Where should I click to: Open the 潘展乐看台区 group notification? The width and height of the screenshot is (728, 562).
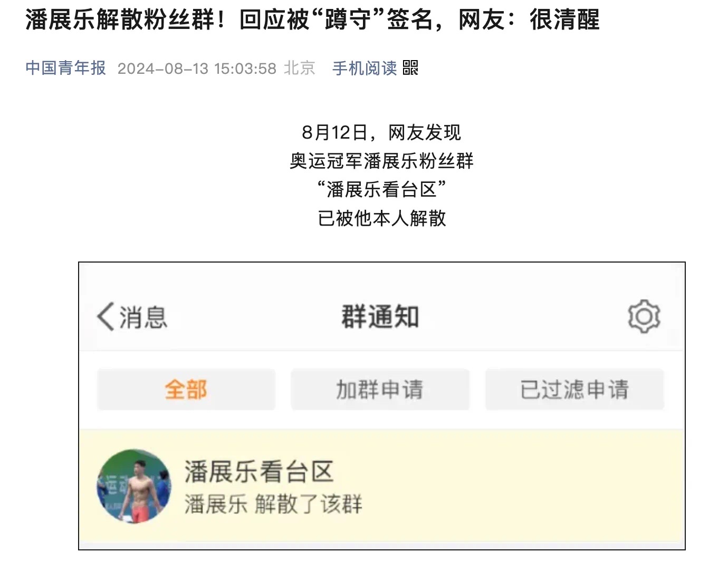[381, 486]
